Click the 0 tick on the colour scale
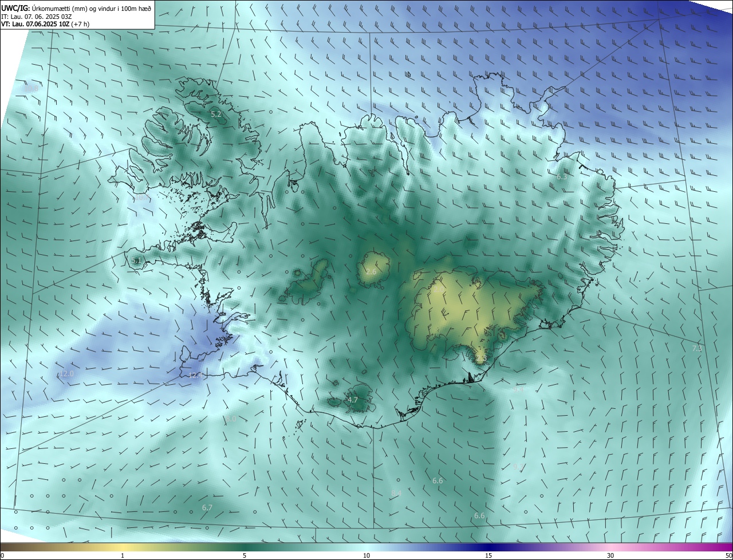 [x=2, y=555]
